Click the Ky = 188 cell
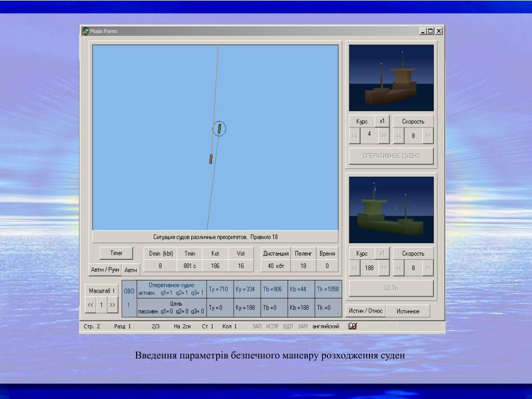This screenshot has height=399, width=532. click(247, 308)
